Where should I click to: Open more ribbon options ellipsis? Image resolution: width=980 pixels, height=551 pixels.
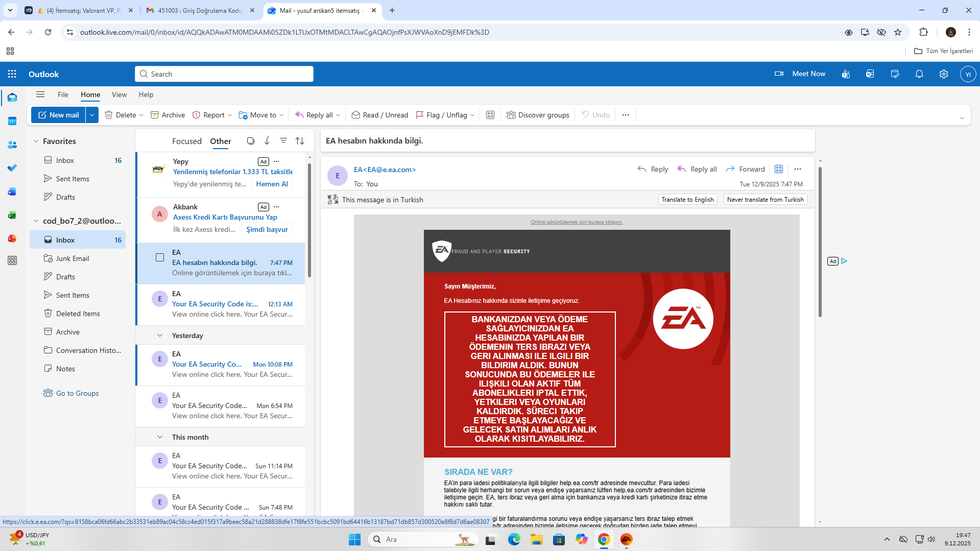pyautogui.click(x=626, y=115)
